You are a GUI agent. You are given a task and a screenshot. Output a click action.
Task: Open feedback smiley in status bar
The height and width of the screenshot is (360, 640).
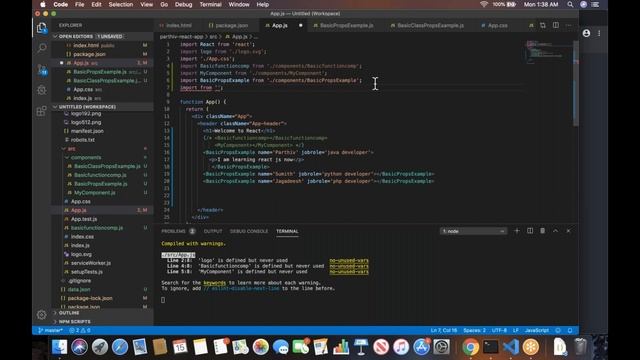(x=558, y=330)
